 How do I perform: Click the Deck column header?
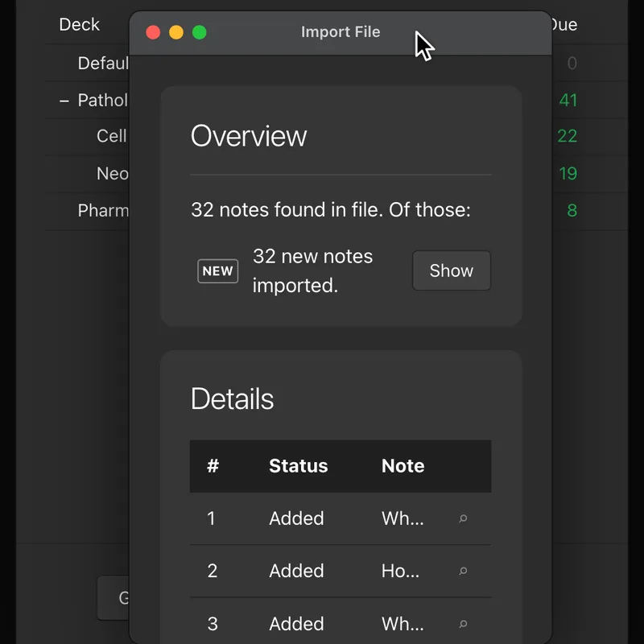pos(79,25)
